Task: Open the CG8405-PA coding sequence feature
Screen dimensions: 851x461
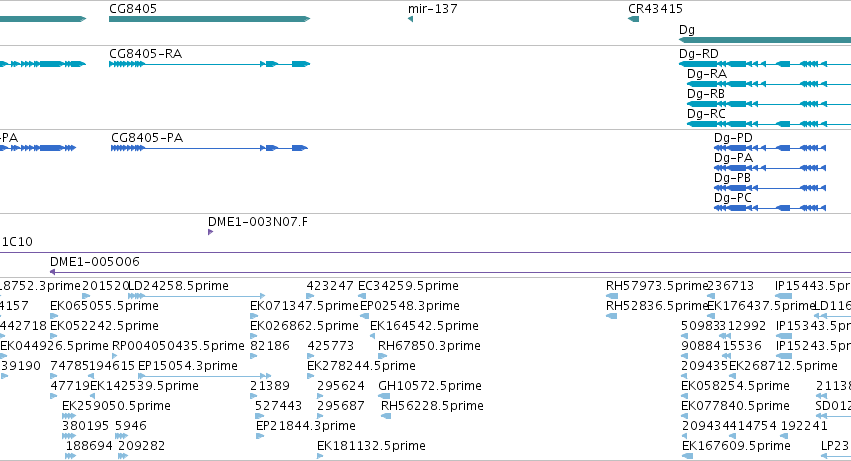Action: [209, 148]
